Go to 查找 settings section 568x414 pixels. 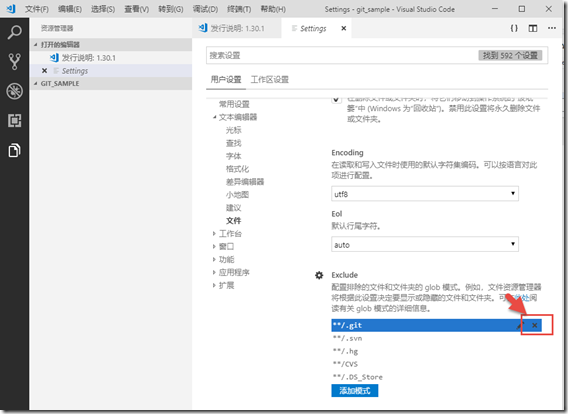click(234, 143)
